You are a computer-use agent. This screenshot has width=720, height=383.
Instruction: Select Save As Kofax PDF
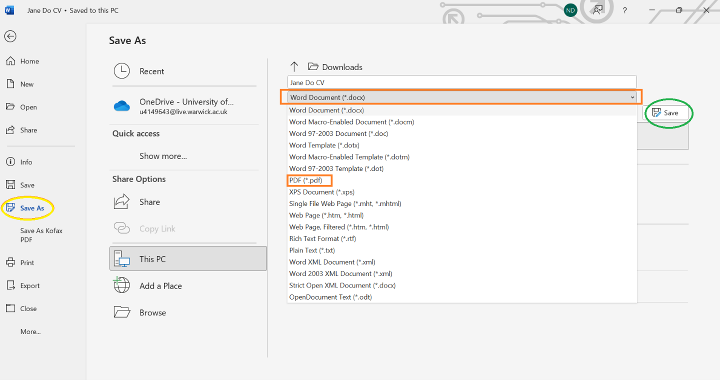(41, 235)
